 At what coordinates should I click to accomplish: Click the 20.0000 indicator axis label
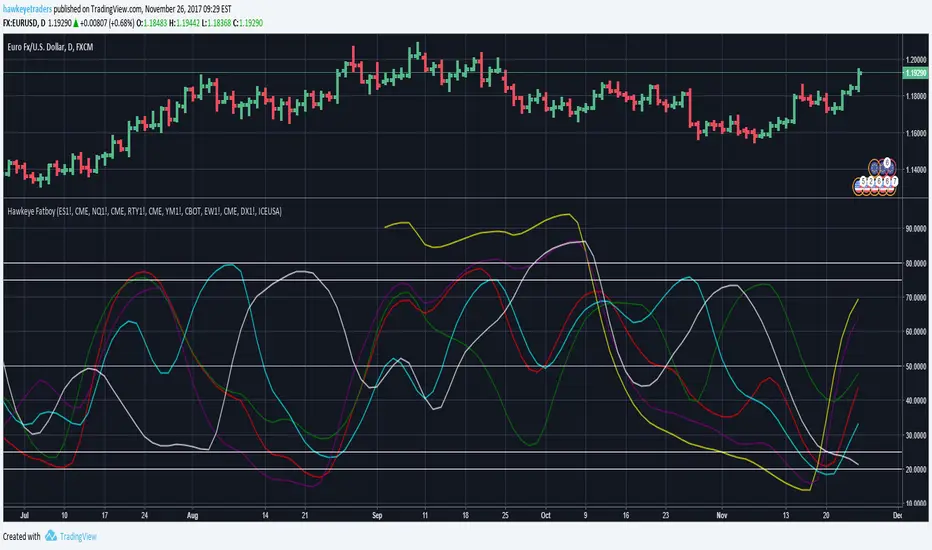tap(916, 469)
